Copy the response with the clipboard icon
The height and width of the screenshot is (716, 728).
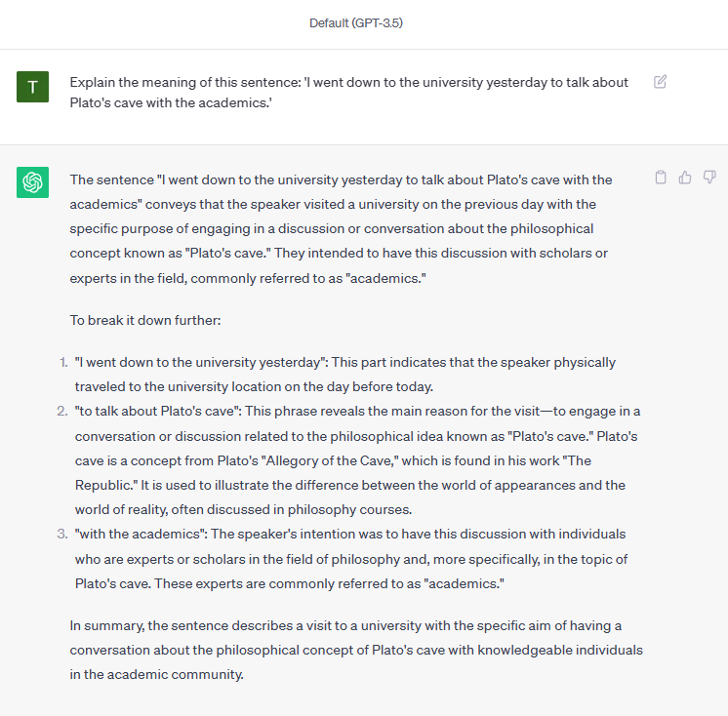(x=661, y=178)
